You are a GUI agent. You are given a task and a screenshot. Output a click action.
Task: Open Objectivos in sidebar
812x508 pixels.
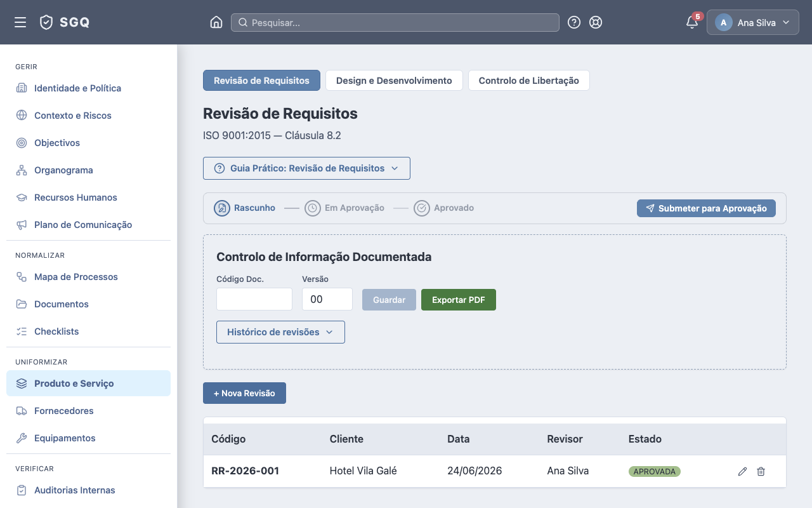click(x=88, y=143)
